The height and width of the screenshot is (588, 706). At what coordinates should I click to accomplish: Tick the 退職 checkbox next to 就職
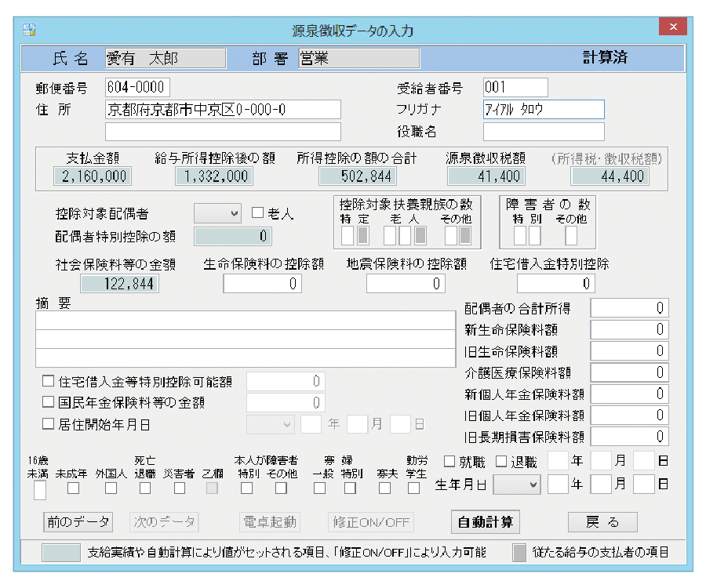coord(501,462)
